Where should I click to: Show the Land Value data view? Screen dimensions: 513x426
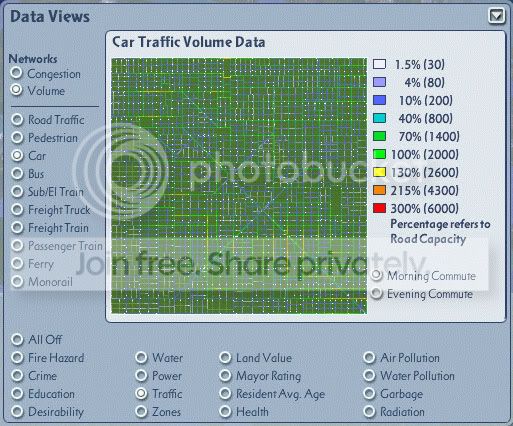pos(225,357)
